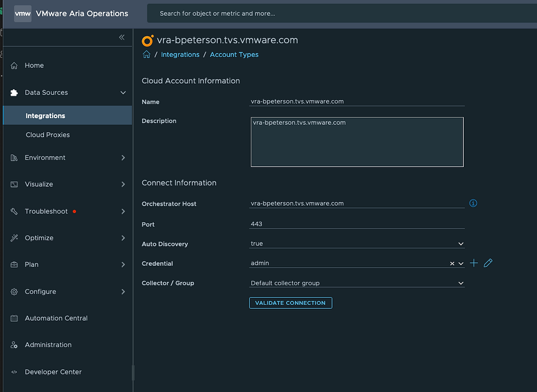Screen dimensions: 537x392
Task: Click the Auto Discovery label
Action: click(165, 244)
